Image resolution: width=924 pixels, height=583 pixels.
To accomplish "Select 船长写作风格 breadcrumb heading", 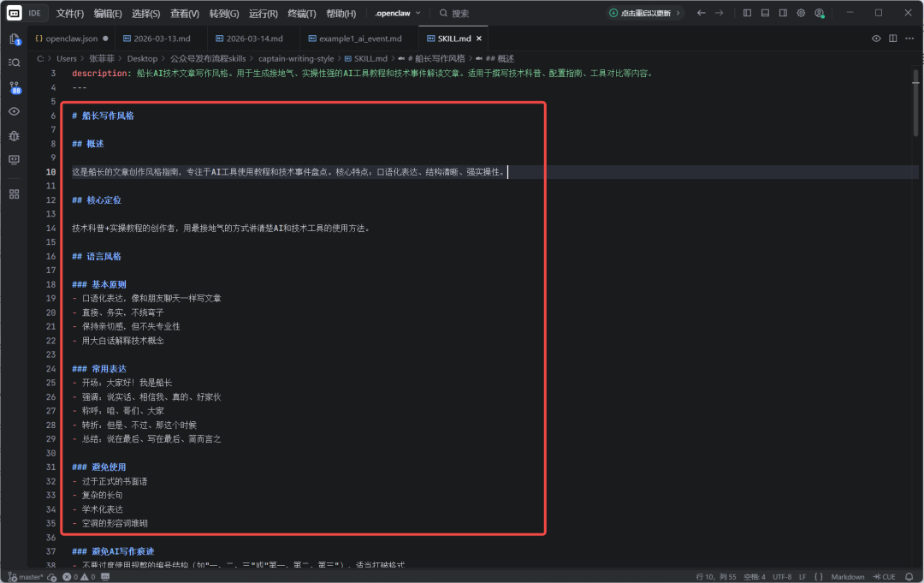I will pyautogui.click(x=431, y=58).
